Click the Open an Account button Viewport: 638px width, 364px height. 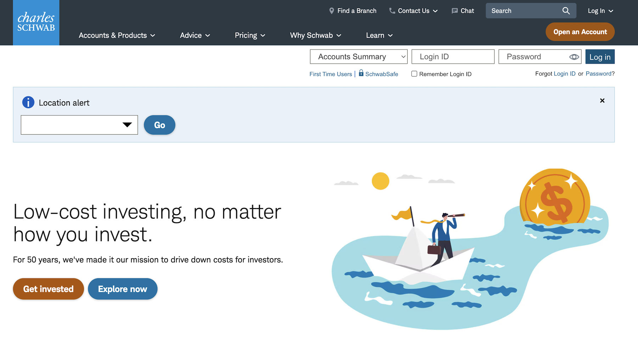point(580,32)
